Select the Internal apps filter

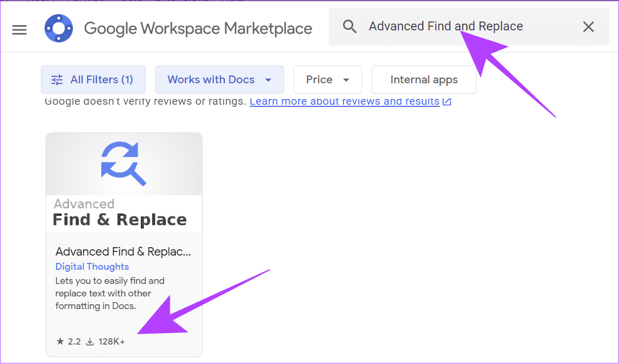point(424,80)
